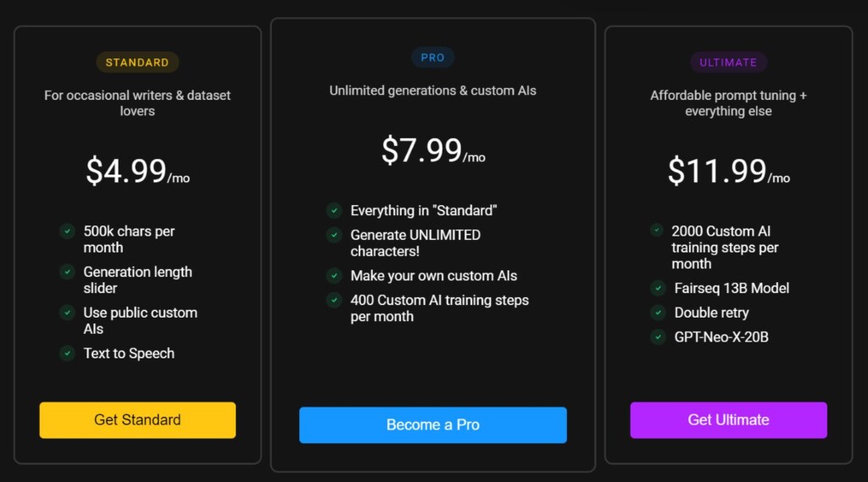Image resolution: width=868 pixels, height=482 pixels.
Task: Click the $11.99/mo Ultimate price text
Action: tap(728, 172)
